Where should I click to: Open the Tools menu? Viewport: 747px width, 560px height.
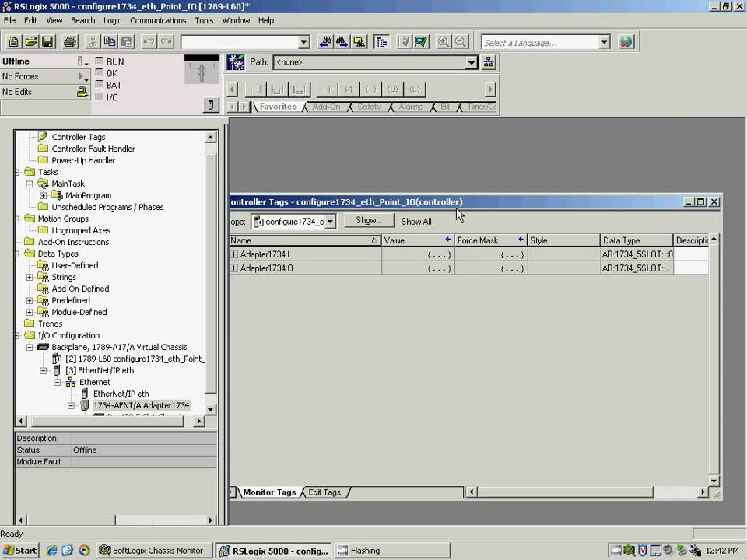click(x=204, y=20)
